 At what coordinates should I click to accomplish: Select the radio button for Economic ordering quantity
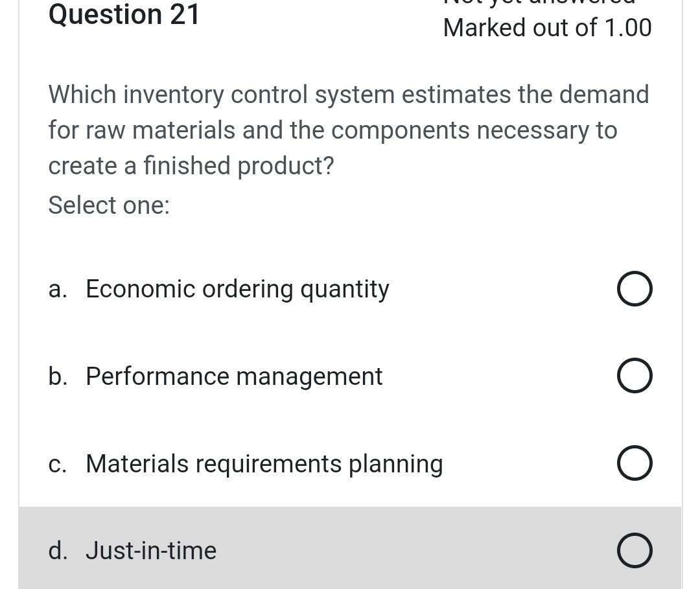click(634, 288)
